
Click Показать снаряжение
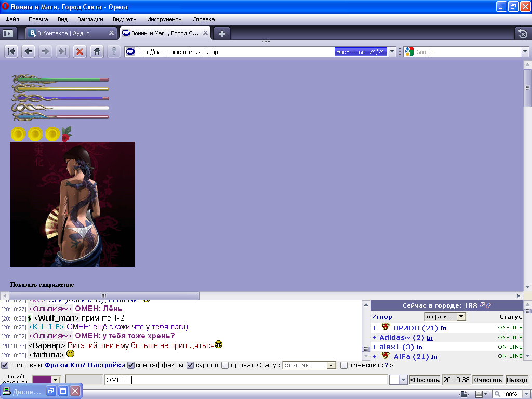(x=42, y=285)
